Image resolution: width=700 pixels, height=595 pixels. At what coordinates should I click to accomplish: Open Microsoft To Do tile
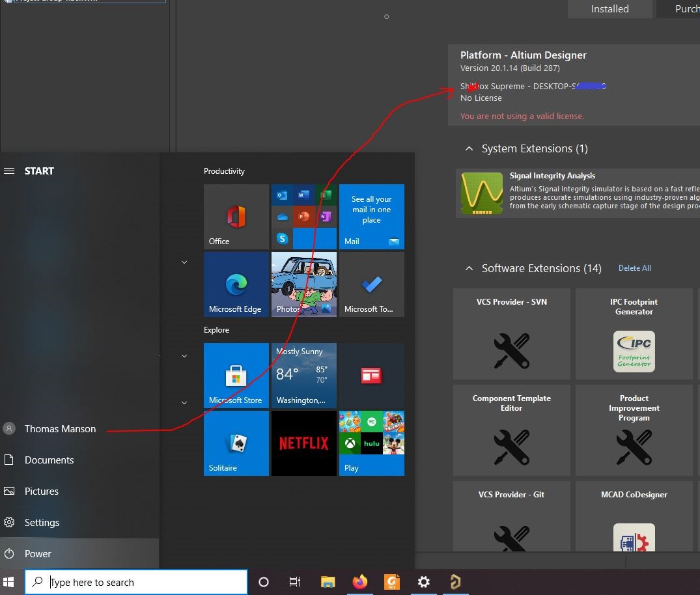(x=371, y=284)
